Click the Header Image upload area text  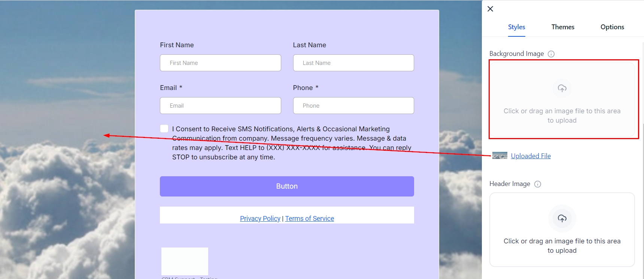point(562,246)
